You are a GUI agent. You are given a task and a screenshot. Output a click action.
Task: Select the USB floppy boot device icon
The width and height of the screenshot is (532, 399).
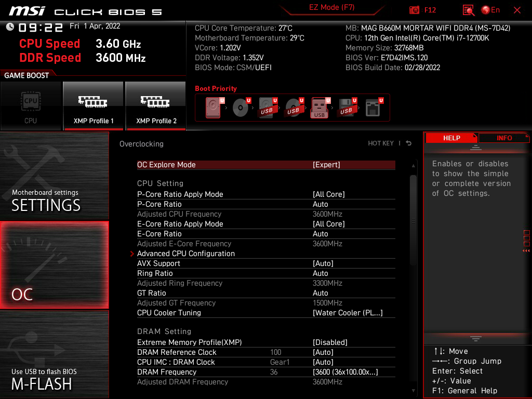[x=347, y=108]
